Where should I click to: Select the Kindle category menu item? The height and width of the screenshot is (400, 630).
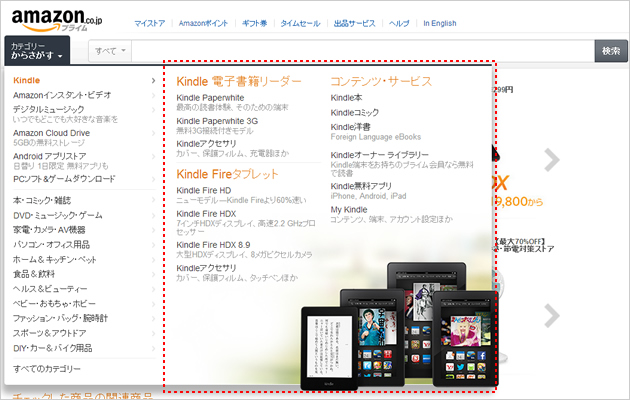tap(27, 80)
